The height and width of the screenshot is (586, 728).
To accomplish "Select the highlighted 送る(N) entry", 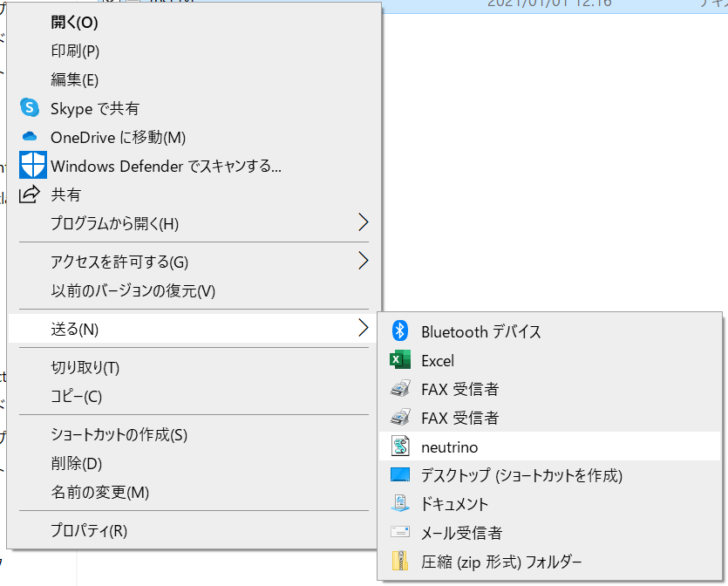I will click(194, 329).
